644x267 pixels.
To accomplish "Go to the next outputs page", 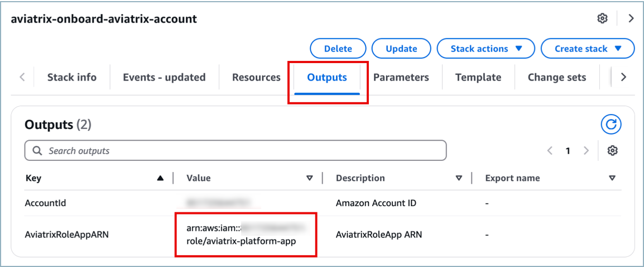I will tap(586, 151).
